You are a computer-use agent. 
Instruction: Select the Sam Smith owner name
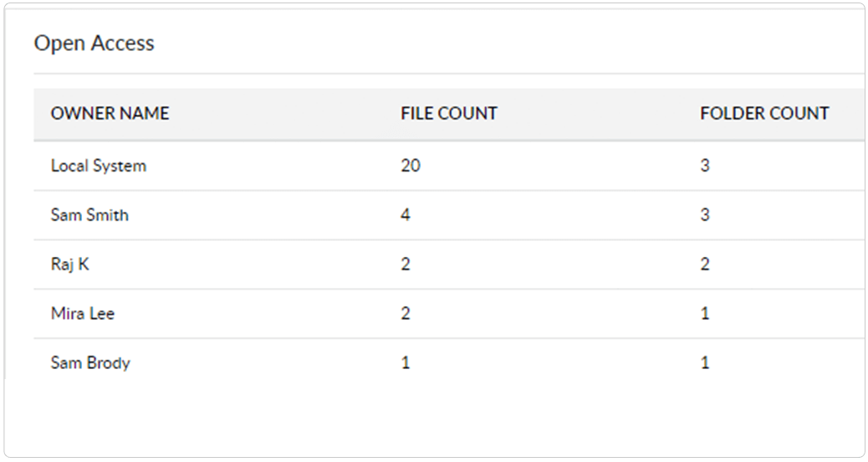point(89,215)
